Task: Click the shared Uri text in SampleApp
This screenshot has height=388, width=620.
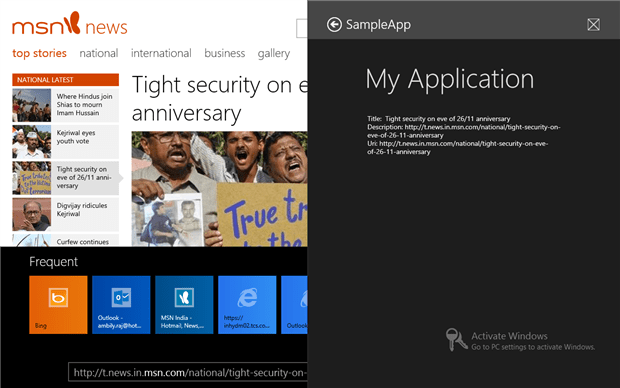Action: (457, 148)
